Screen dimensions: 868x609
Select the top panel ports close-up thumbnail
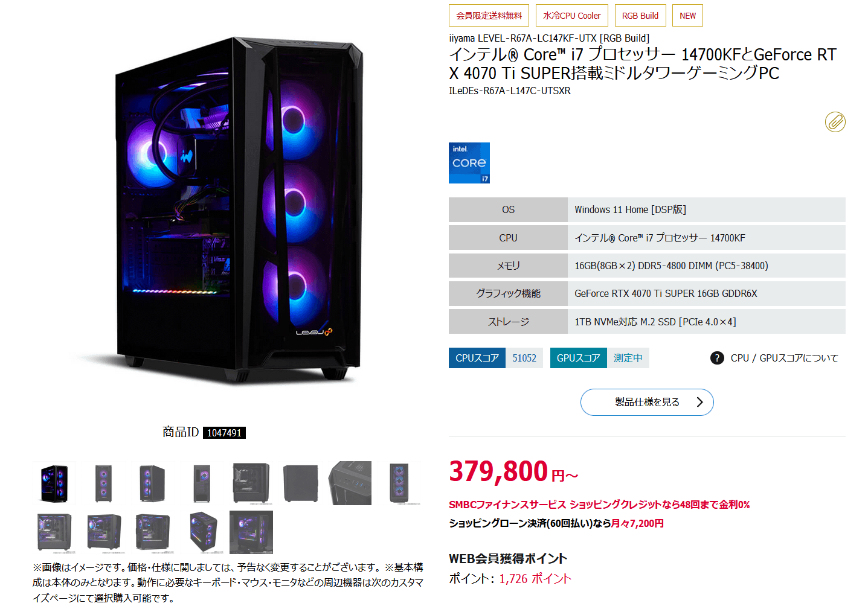tap(350, 483)
